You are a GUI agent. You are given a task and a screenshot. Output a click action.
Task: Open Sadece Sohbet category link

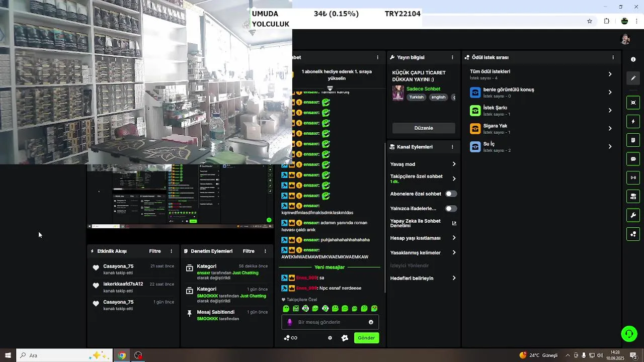pos(423,89)
